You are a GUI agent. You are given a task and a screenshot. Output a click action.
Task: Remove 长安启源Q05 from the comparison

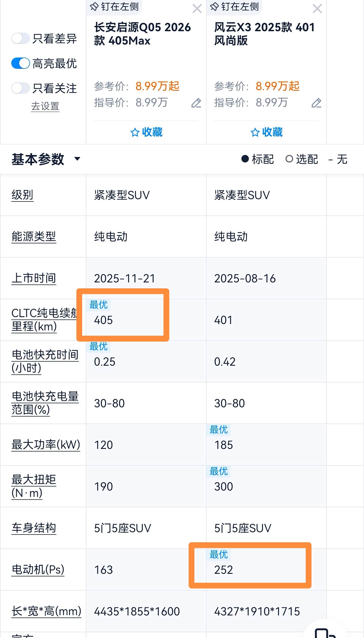pos(197,9)
